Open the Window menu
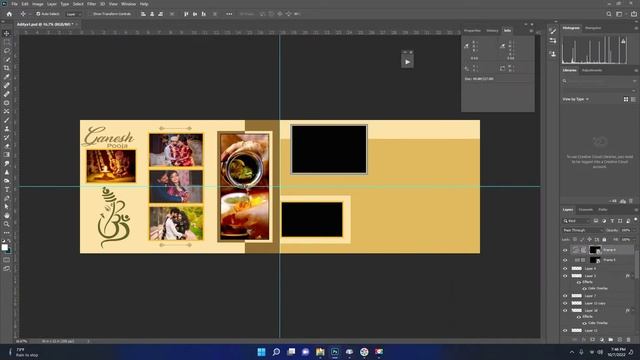Viewport: 640px width, 360px height. (128, 4)
